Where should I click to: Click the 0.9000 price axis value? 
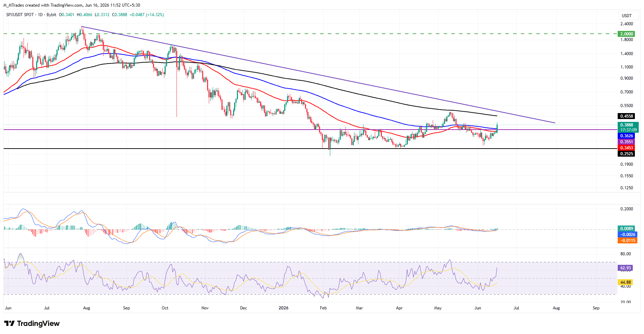[627, 78]
